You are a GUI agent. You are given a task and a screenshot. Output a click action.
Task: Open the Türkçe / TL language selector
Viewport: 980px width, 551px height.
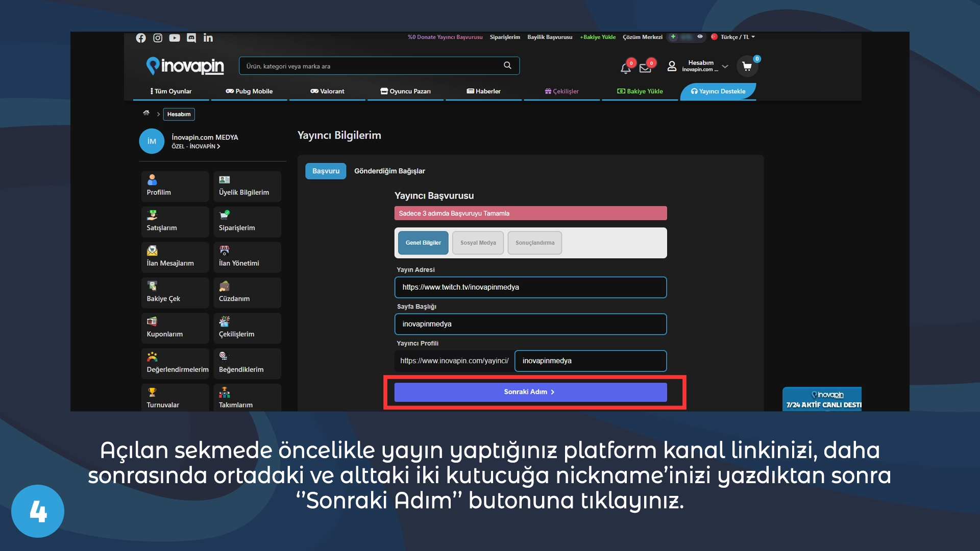(x=734, y=37)
